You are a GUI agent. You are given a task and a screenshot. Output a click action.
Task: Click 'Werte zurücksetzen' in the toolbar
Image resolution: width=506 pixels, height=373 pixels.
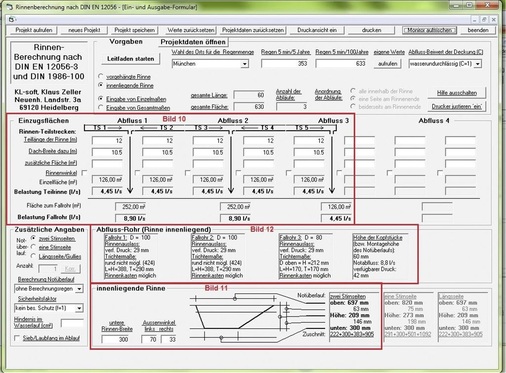191,30
